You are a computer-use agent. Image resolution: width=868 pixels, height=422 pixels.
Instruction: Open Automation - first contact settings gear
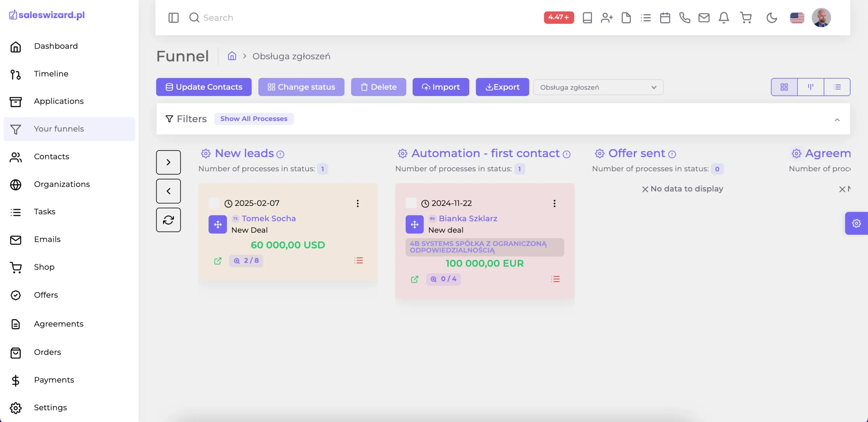(x=402, y=153)
